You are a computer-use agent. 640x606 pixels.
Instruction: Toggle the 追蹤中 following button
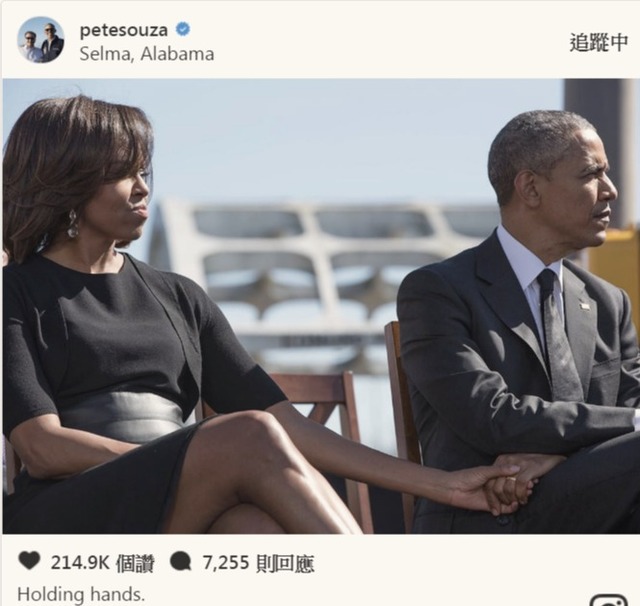pyautogui.click(x=599, y=42)
